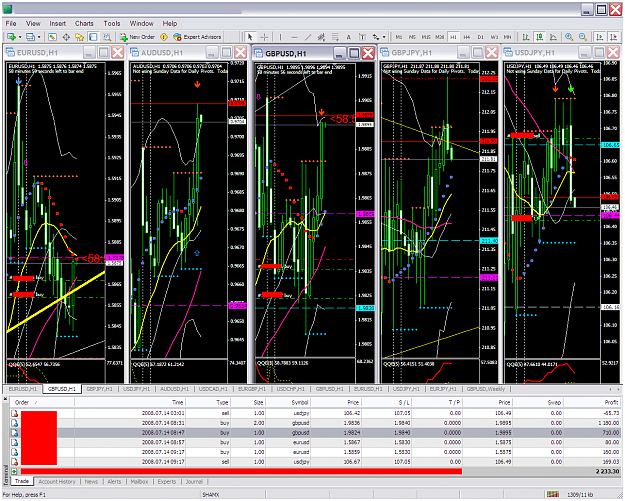Sort orders by the Profit column header
Viewport: 625px width, 501px height.
592,403
